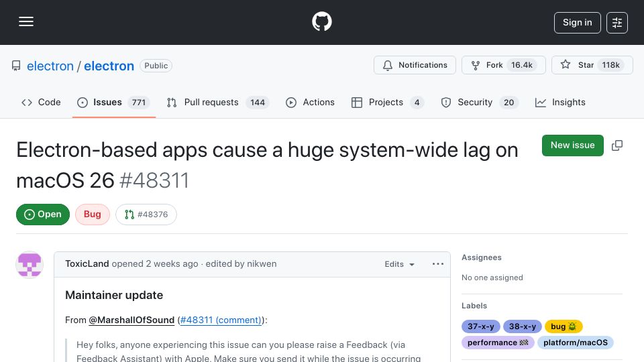
Task: Click the Labels sidebar heading
Action: (474, 306)
